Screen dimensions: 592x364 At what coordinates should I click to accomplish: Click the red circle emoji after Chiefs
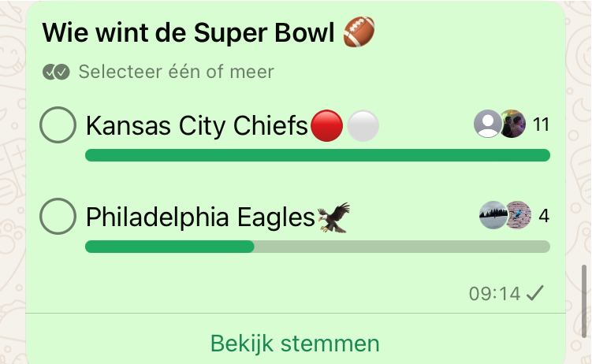[326, 125]
